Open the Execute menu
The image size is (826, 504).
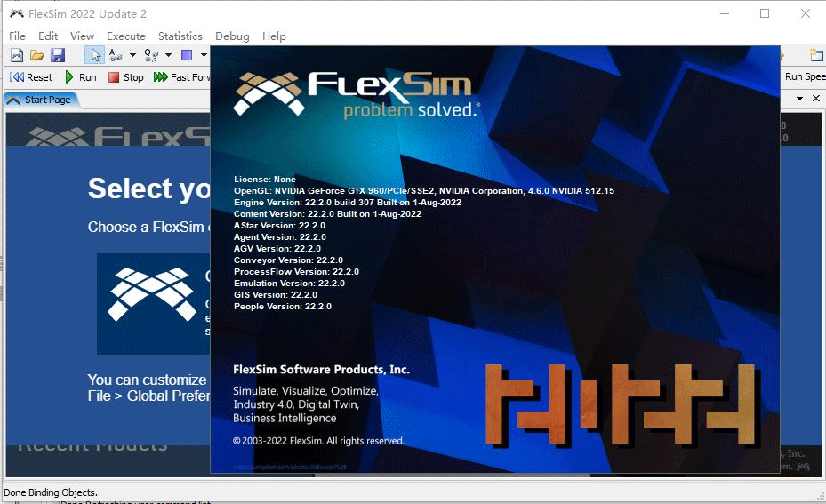point(126,36)
